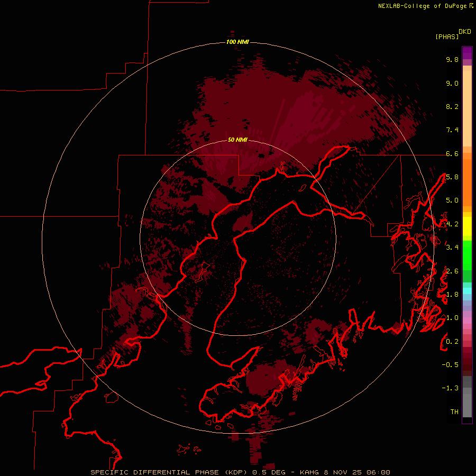Click the TH label on the color scale
The height and width of the screenshot is (476, 476).
click(x=454, y=412)
